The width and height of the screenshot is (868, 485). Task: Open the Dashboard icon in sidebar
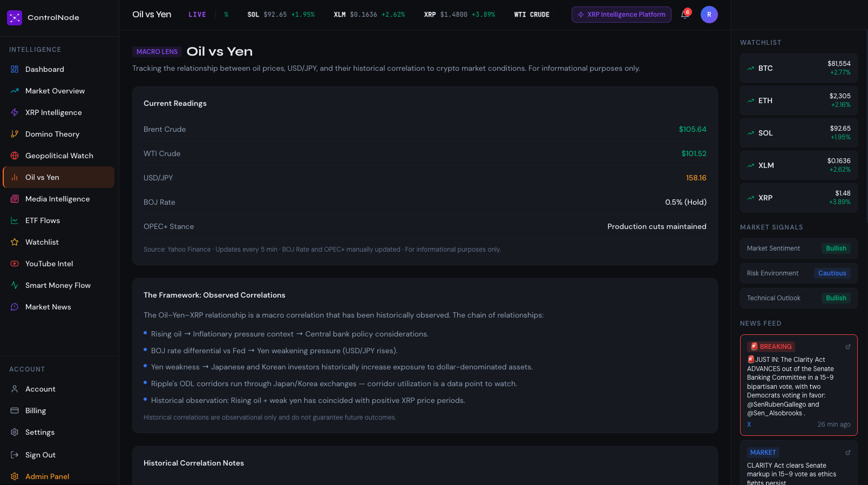click(15, 69)
